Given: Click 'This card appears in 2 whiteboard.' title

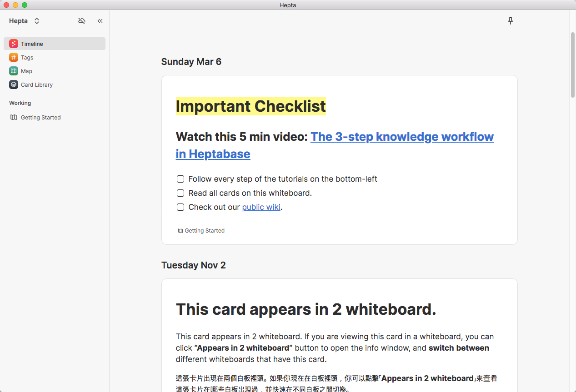Looking at the screenshot, I should click(x=306, y=309).
